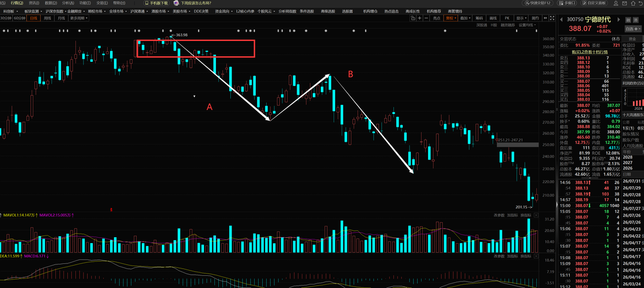Close the volume indicator panel
Viewport: 644px width, 288px height.
pos(536,215)
